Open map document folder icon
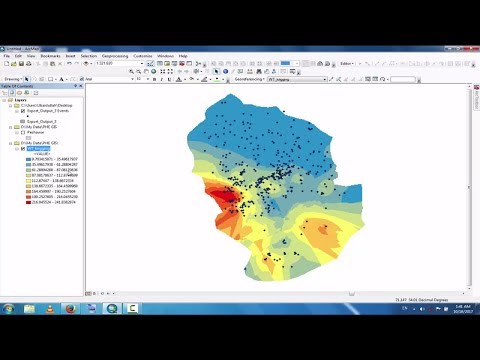This screenshot has height=360, width=480. [x=14, y=63]
